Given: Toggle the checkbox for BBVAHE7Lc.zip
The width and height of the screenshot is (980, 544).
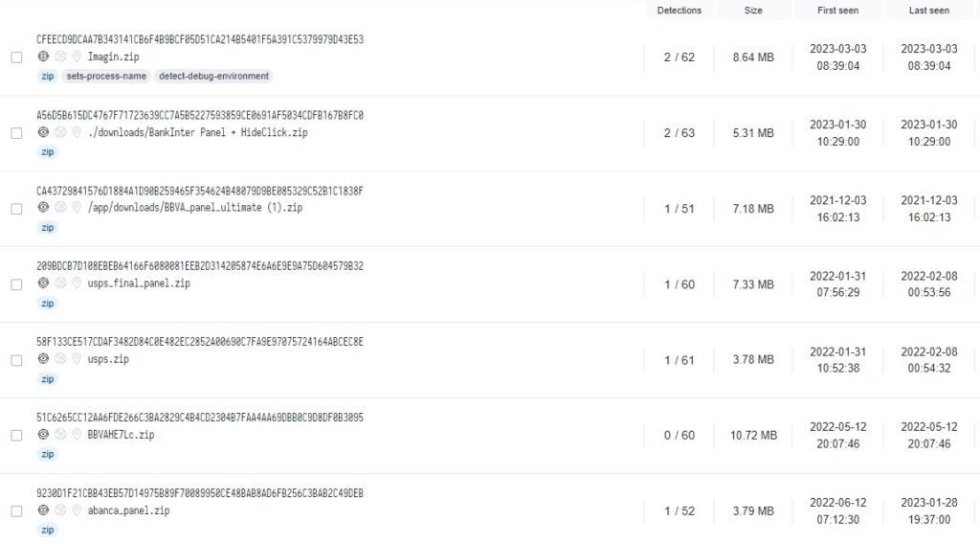Looking at the screenshot, I should click(x=16, y=436).
